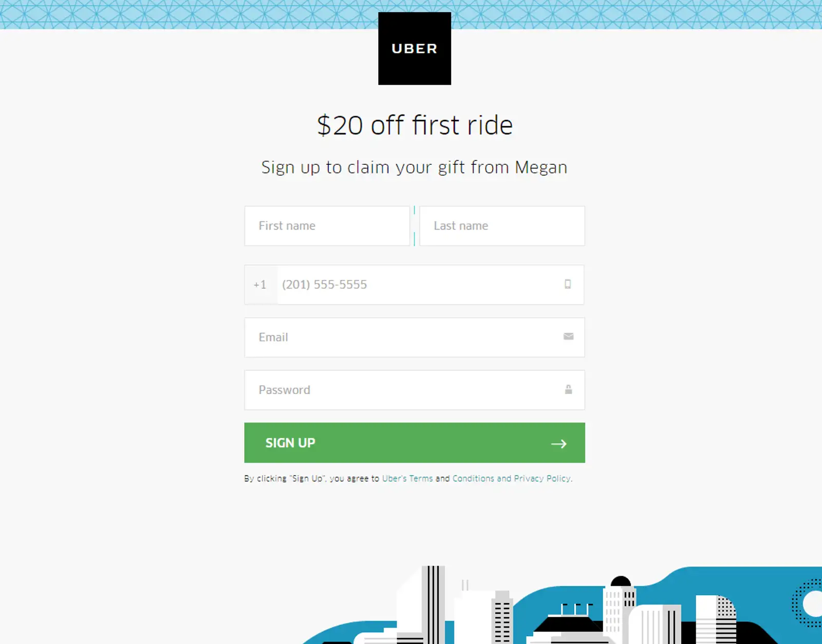This screenshot has width=822, height=644.
Task: Click the mobile phone icon in the phone field
Action: pyautogui.click(x=568, y=285)
